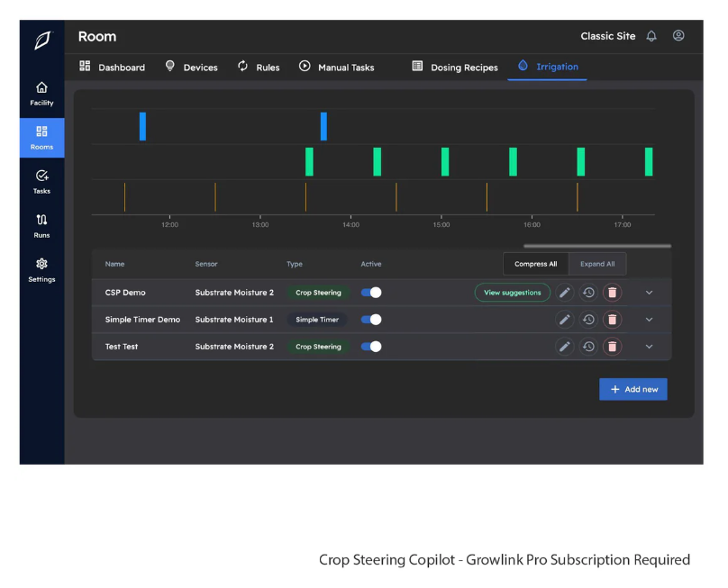Turn off the Test Test active toggle
The width and height of the screenshot is (728, 588).
point(371,347)
